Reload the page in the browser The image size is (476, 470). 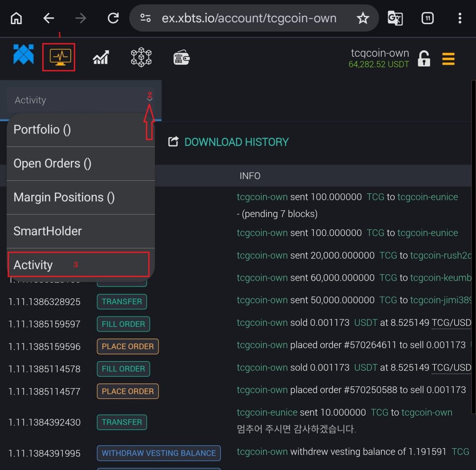click(113, 18)
